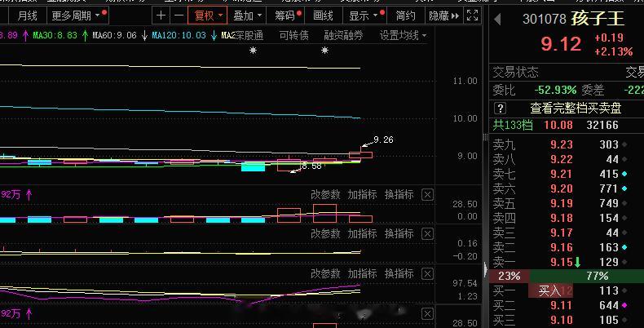Click 加指标 in the panel showing 0.16

pyautogui.click(x=362, y=234)
